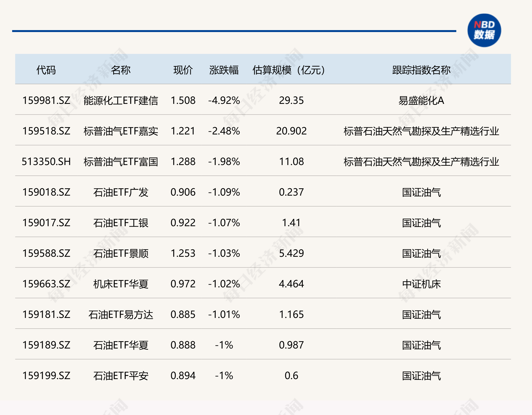Click the scale value 1.165
Image resolution: width=532 pixels, height=415 pixels.
click(291, 315)
